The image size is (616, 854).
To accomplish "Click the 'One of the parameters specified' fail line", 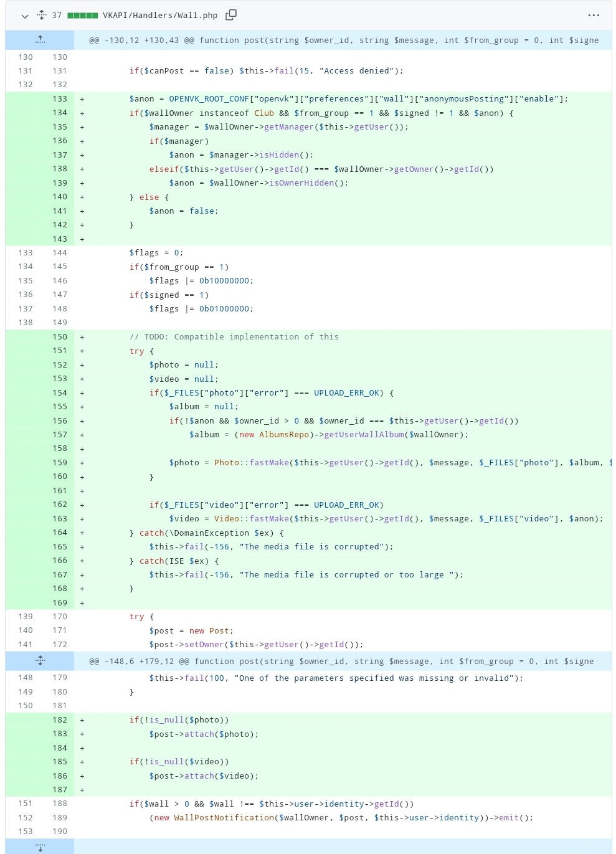I will point(336,678).
